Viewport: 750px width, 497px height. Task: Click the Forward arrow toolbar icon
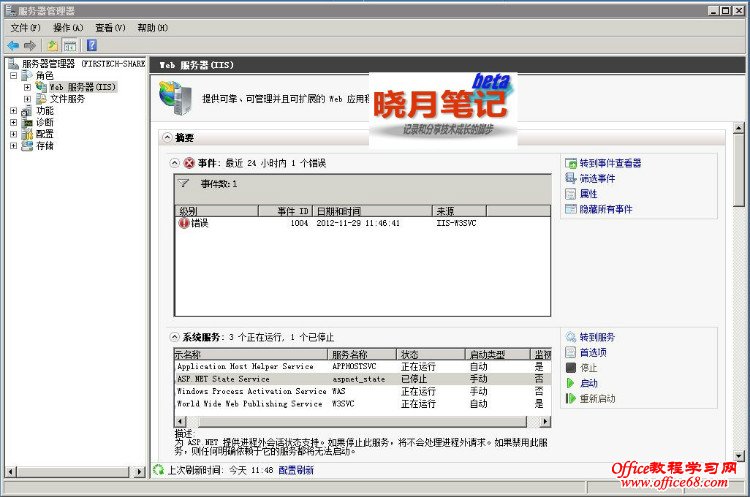(x=30, y=45)
